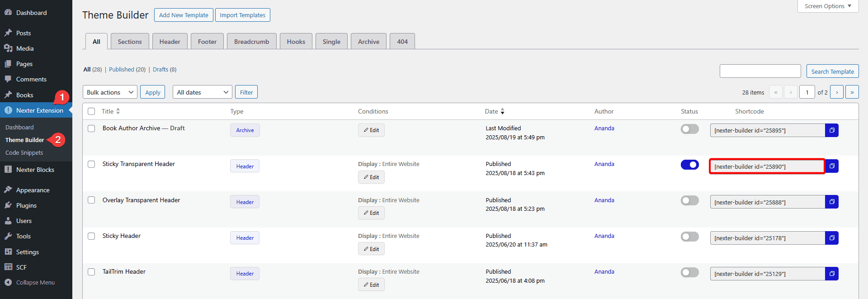The width and height of the screenshot is (868, 299).
Task: Switch to the Breadcrumb tab
Action: (x=251, y=42)
